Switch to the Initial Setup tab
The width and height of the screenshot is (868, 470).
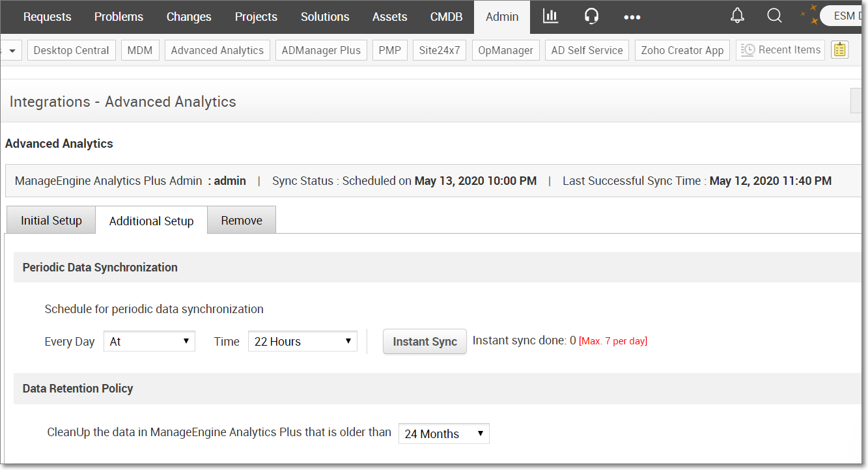point(51,221)
